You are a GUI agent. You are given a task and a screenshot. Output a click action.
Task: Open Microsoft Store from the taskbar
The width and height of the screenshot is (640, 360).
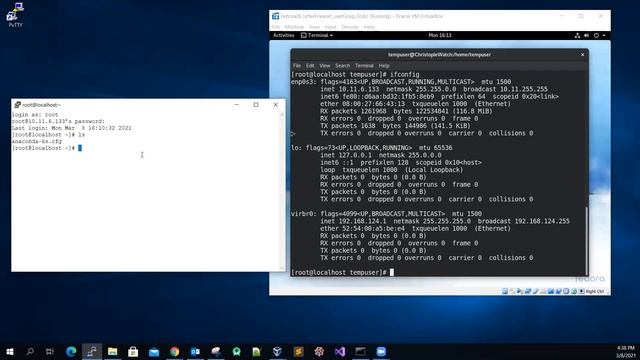pos(133,351)
